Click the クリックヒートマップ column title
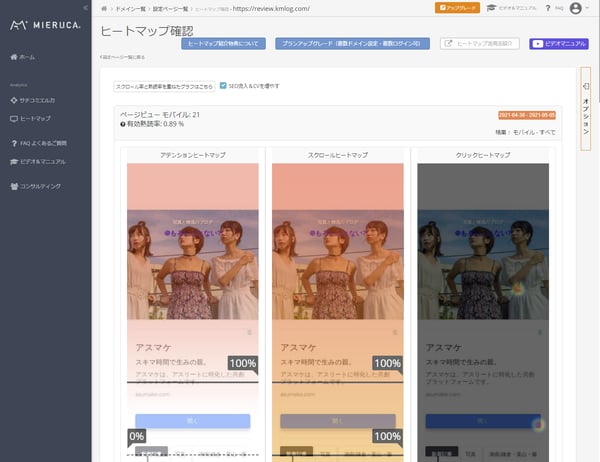The width and height of the screenshot is (600, 462). (483, 155)
